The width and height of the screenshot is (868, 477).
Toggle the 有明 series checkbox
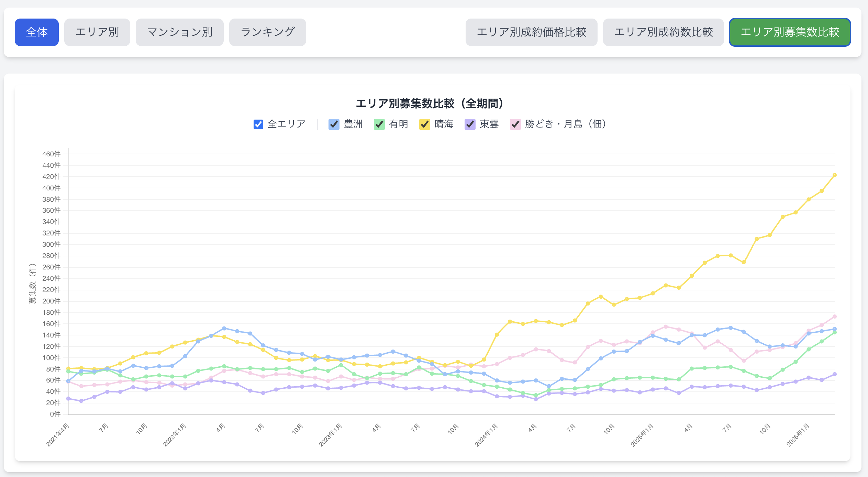pos(379,124)
